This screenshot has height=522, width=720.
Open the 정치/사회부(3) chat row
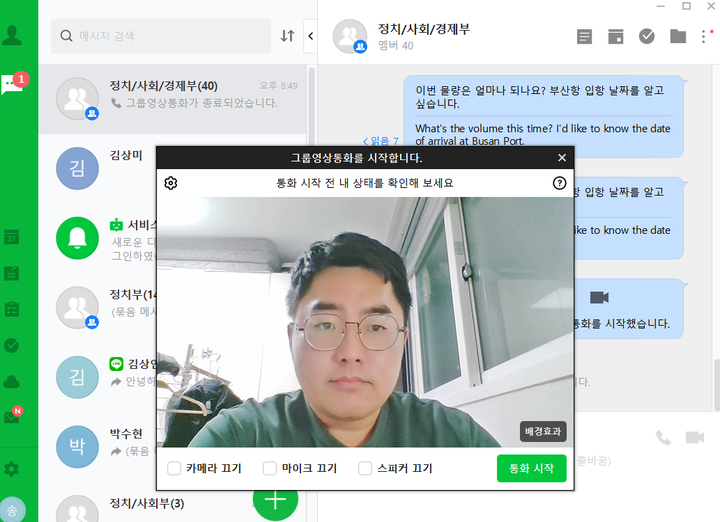(x=146, y=504)
